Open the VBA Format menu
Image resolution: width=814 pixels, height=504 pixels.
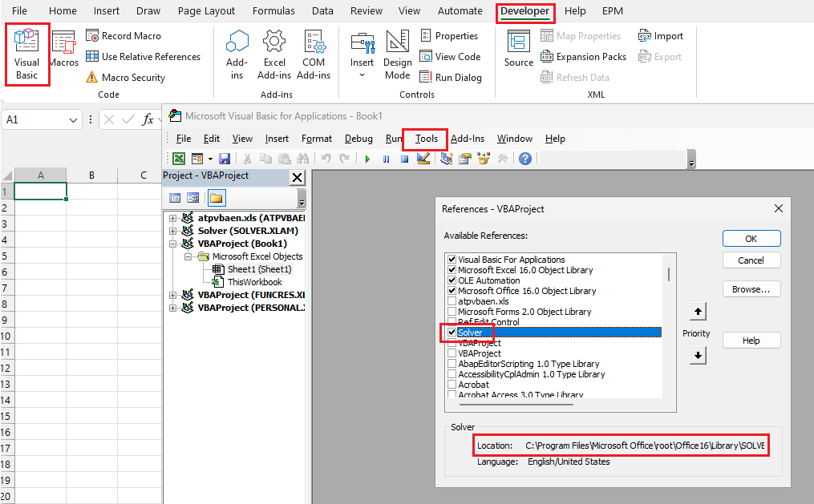point(317,139)
